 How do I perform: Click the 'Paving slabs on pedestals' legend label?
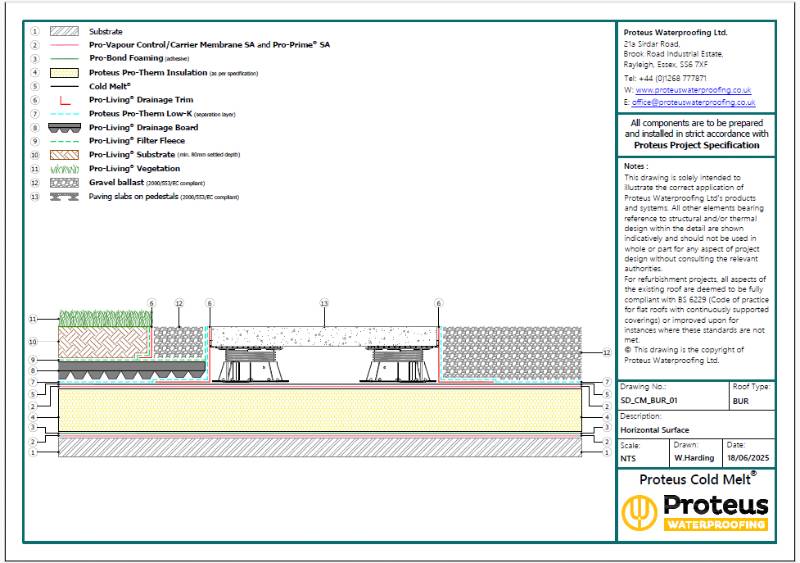(x=134, y=197)
